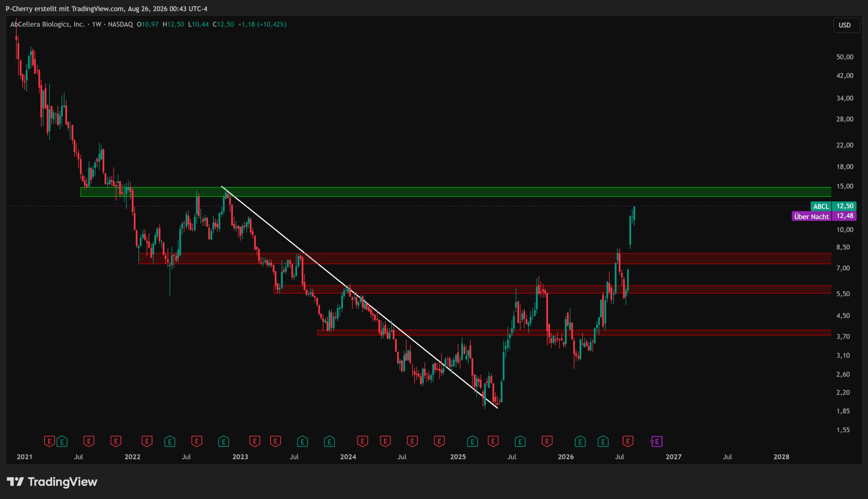Click the 28,00 price axis label
The height and width of the screenshot is (499, 868).
[x=845, y=119]
